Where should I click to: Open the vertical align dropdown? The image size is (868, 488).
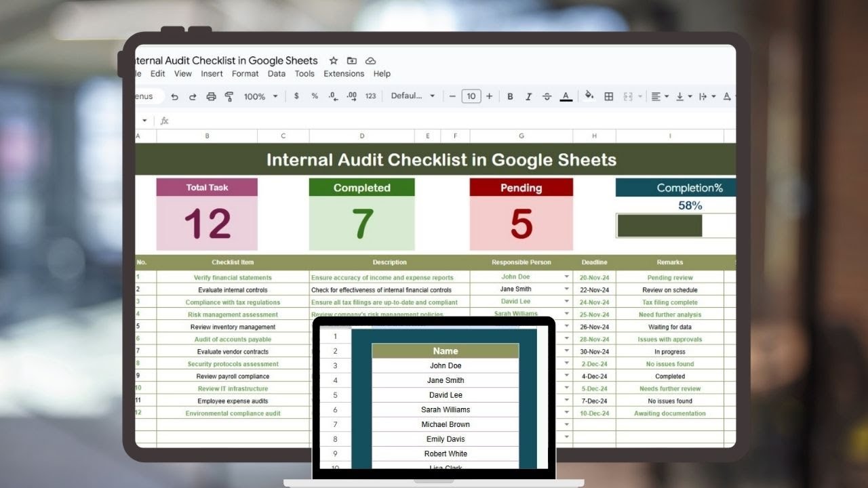[684, 96]
